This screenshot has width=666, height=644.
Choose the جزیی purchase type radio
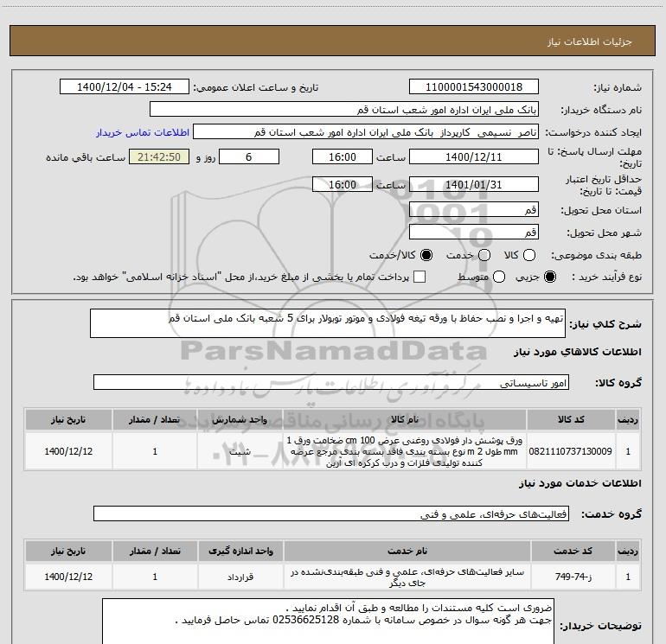(550, 277)
